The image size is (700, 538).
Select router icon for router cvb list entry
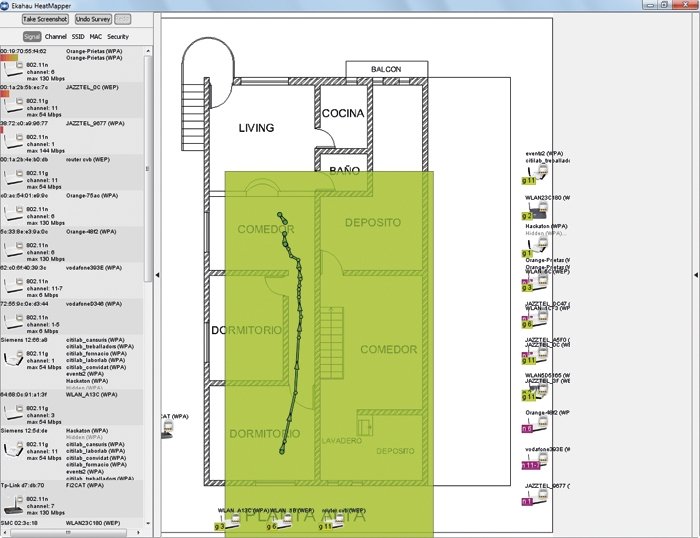pyautogui.click(x=12, y=179)
